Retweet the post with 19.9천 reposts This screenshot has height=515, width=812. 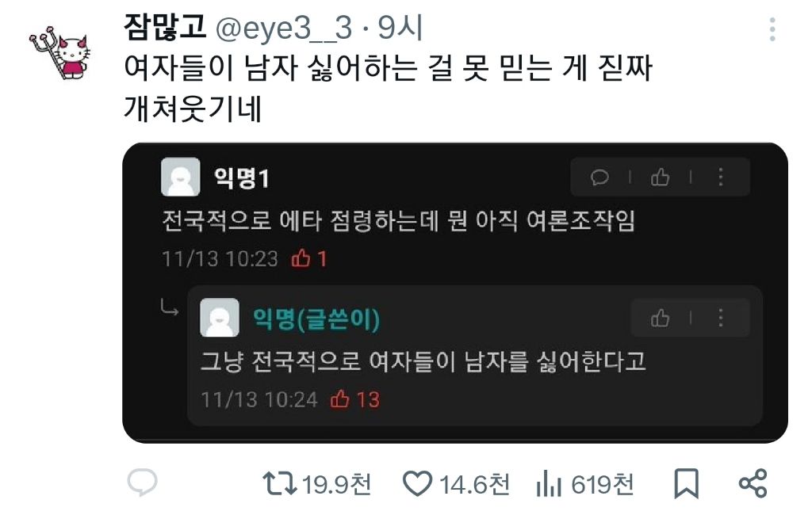click(x=280, y=483)
